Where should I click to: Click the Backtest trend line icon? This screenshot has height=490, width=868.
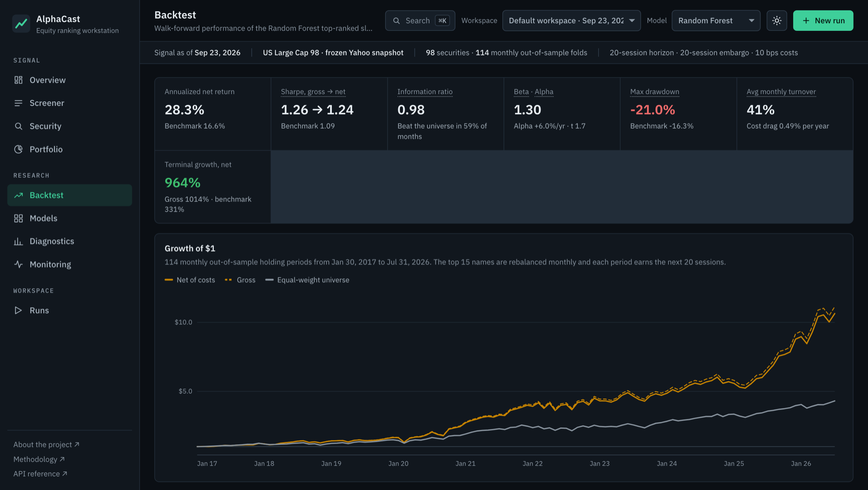(18, 195)
